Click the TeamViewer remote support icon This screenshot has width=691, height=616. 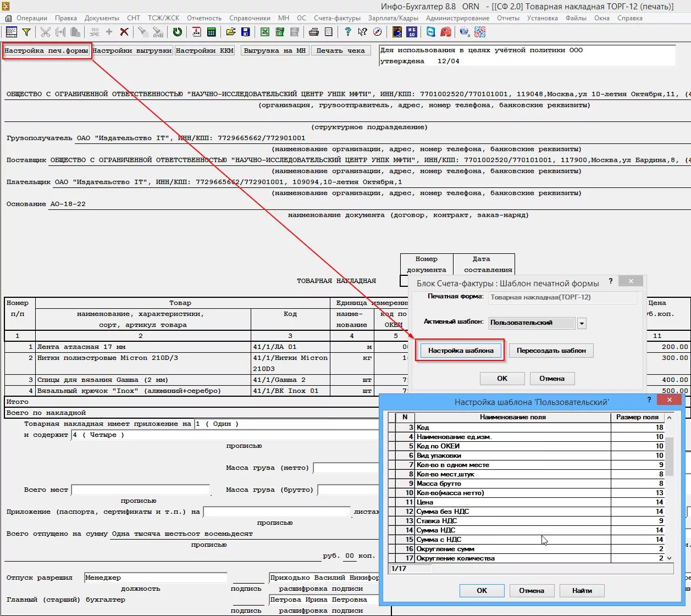(431, 32)
